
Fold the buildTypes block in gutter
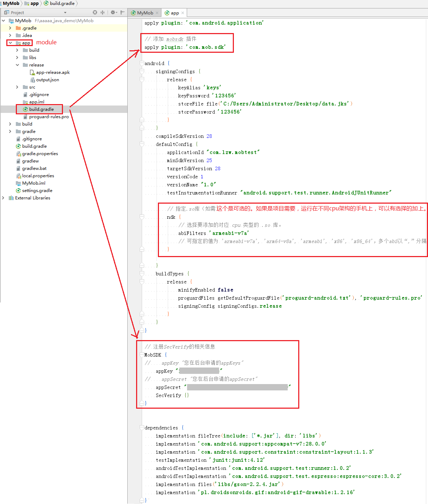coord(142,274)
